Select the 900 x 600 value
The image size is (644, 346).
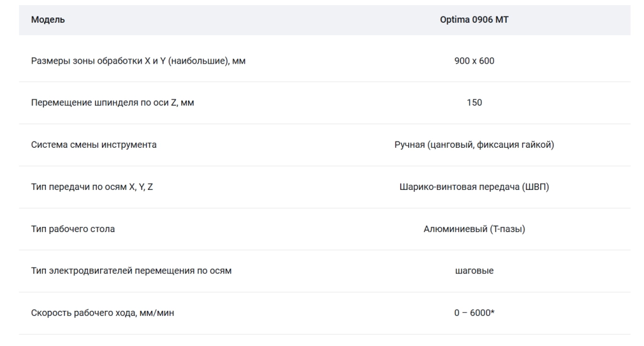tap(474, 61)
